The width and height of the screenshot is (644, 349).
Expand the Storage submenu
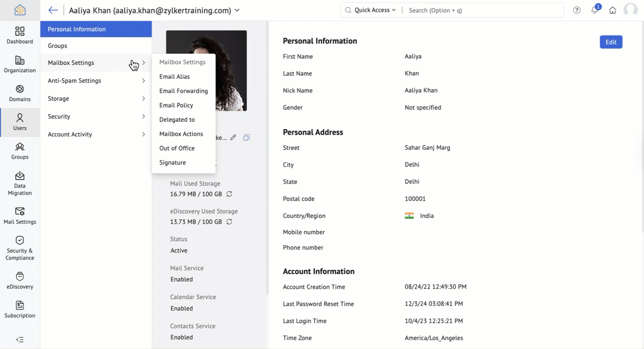96,98
